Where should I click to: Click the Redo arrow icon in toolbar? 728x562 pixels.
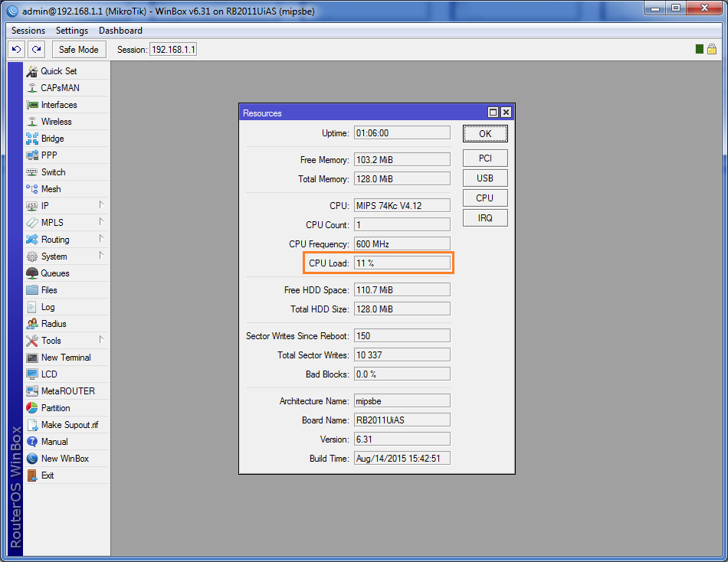[x=37, y=49]
